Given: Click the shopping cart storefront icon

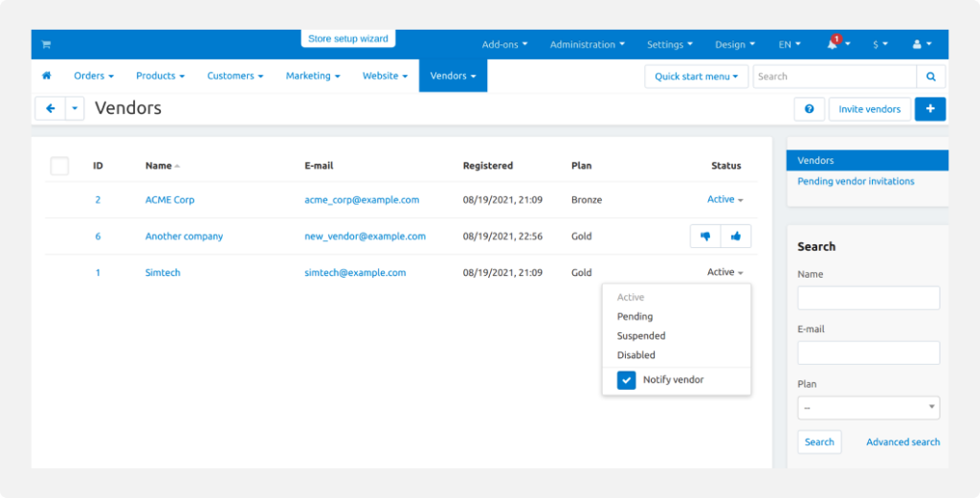Looking at the screenshot, I should pyautogui.click(x=46, y=44).
